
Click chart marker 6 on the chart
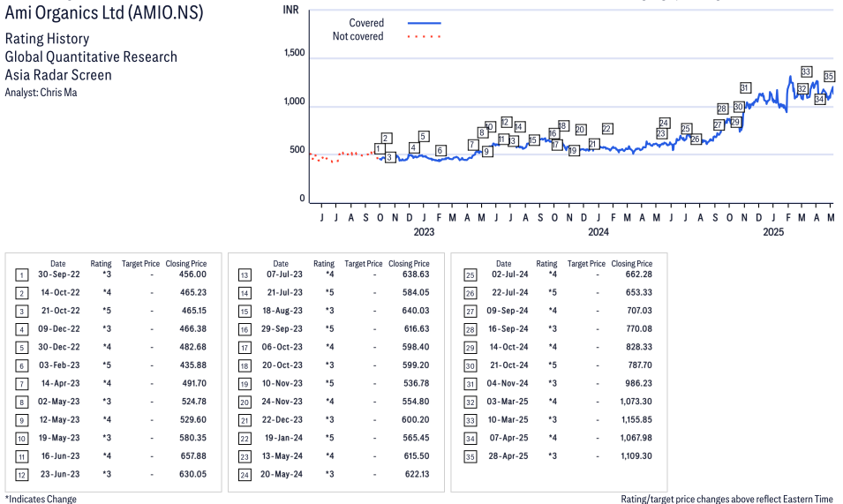440,150
